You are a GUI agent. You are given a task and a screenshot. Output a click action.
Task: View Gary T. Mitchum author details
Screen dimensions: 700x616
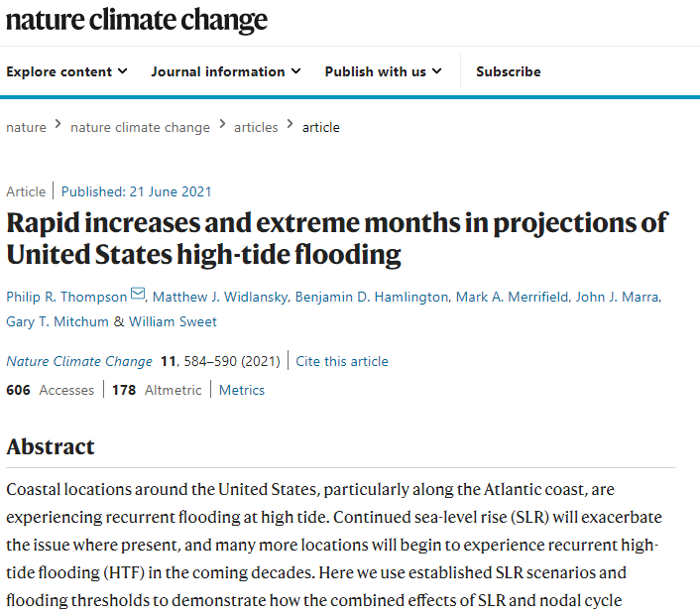[x=58, y=321]
